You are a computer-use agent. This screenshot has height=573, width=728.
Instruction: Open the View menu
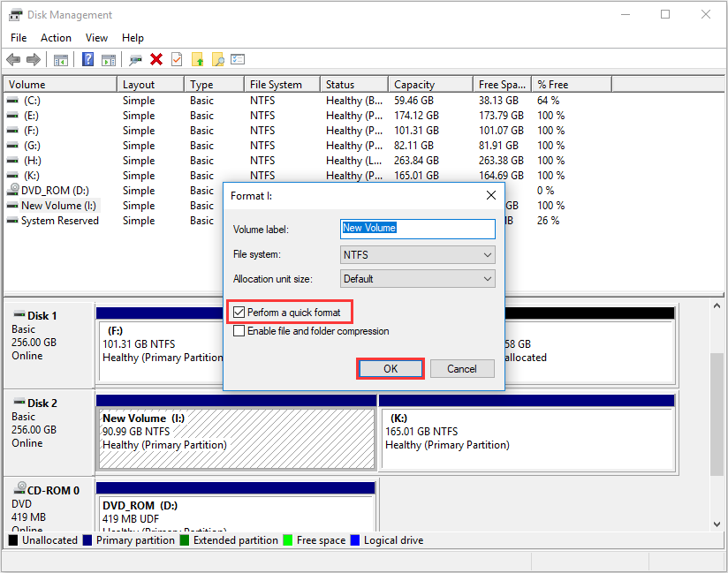[x=96, y=37]
